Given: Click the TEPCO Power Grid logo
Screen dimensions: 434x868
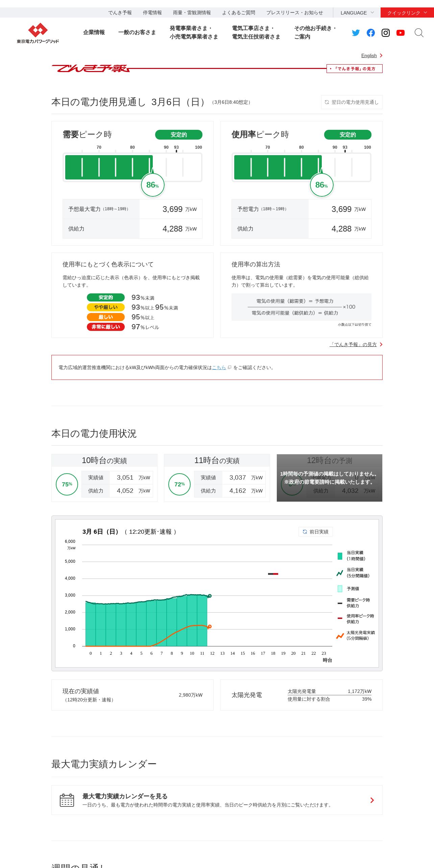Looking at the screenshot, I should [38, 33].
